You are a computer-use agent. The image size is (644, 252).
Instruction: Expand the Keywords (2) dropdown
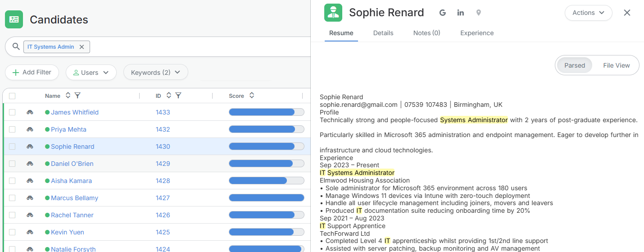[155, 73]
